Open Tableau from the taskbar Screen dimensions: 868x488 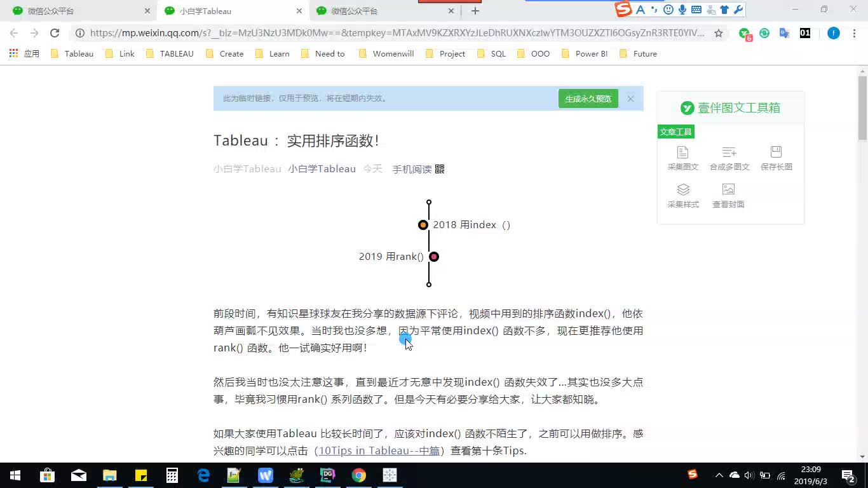(390, 475)
